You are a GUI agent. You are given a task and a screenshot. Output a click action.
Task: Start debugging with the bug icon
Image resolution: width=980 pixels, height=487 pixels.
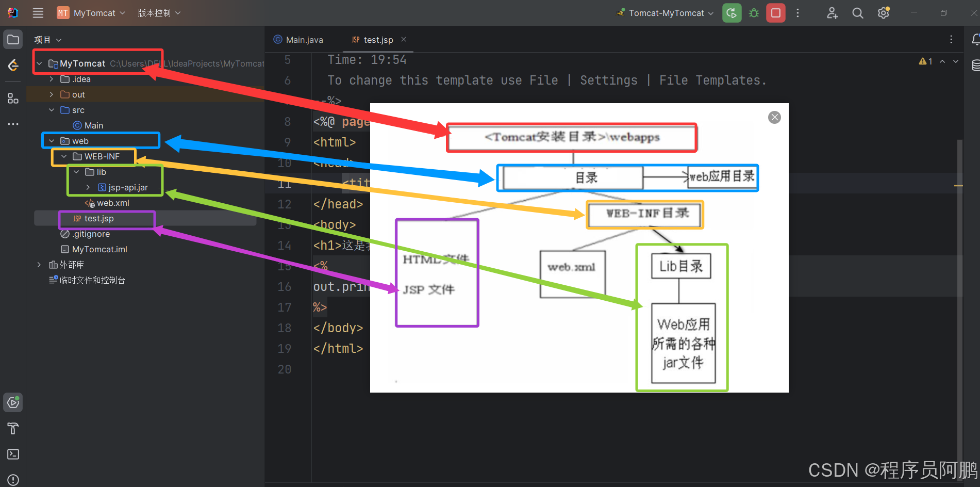click(x=754, y=13)
